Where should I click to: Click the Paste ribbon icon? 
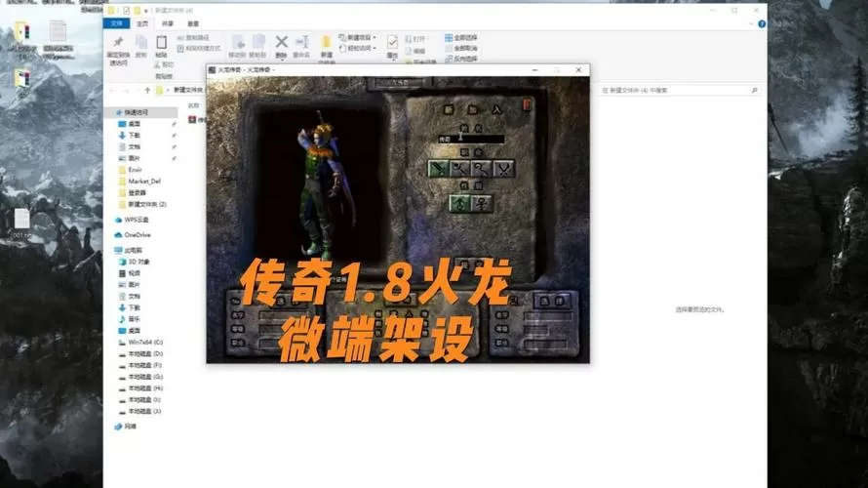tap(161, 47)
